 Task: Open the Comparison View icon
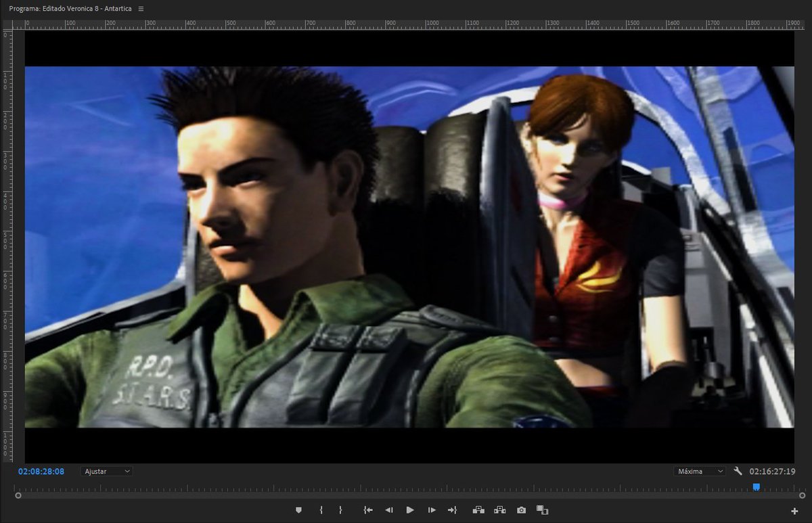[542, 510]
